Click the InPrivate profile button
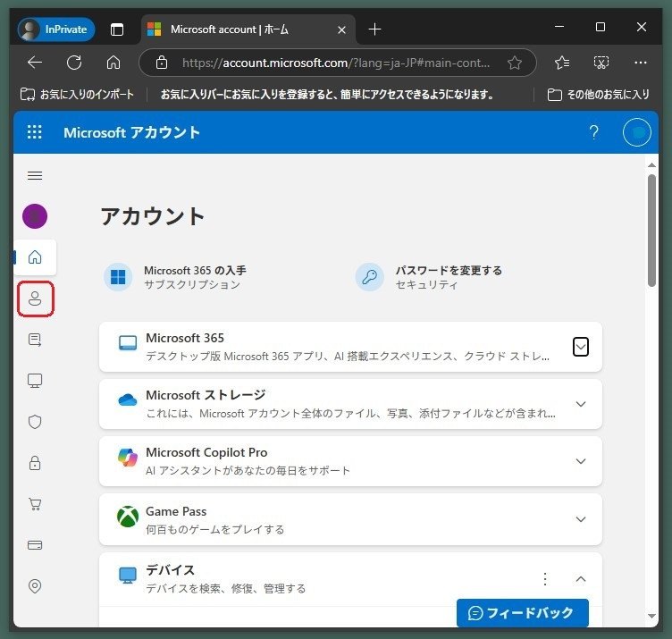Viewport: 672px width, 639px height. (56, 29)
